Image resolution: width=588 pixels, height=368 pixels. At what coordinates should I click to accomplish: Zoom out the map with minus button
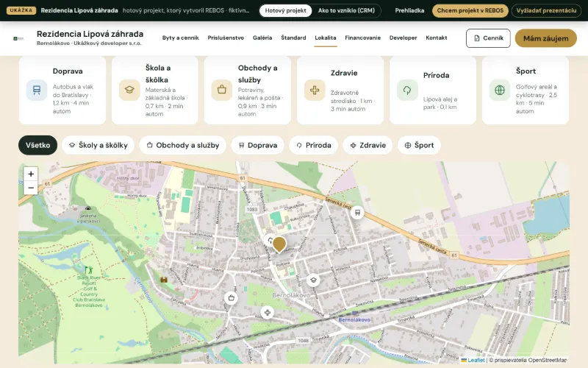31,188
